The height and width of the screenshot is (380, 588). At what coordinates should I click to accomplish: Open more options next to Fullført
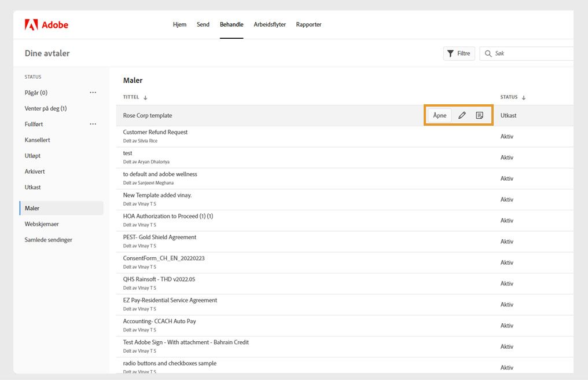pyautogui.click(x=93, y=124)
